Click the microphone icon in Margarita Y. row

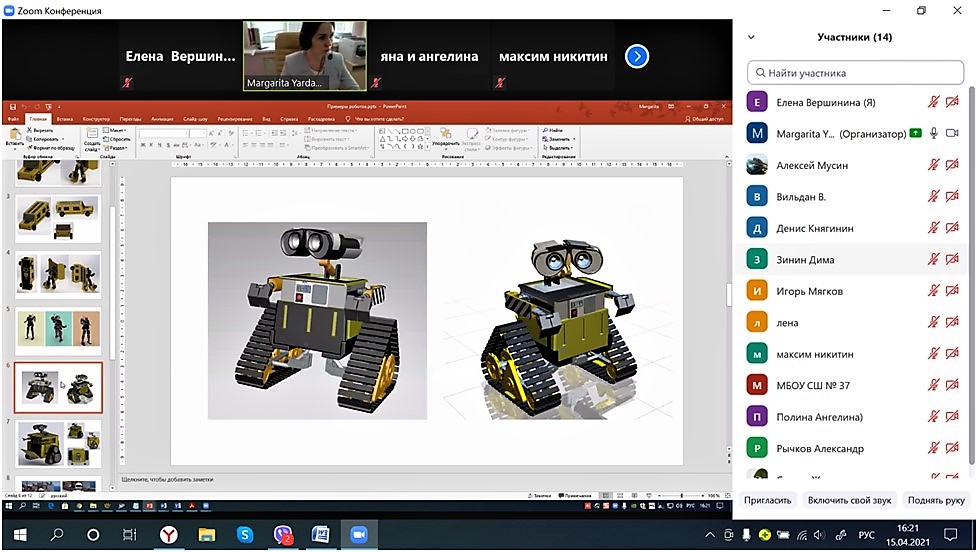934,133
